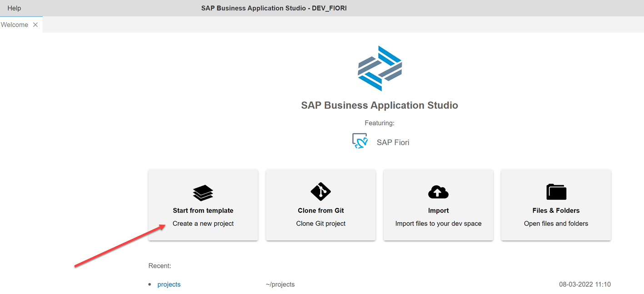Screen dimensions: 644x294
Task: Select the Start from template stack icon
Action: click(x=203, y=192)
